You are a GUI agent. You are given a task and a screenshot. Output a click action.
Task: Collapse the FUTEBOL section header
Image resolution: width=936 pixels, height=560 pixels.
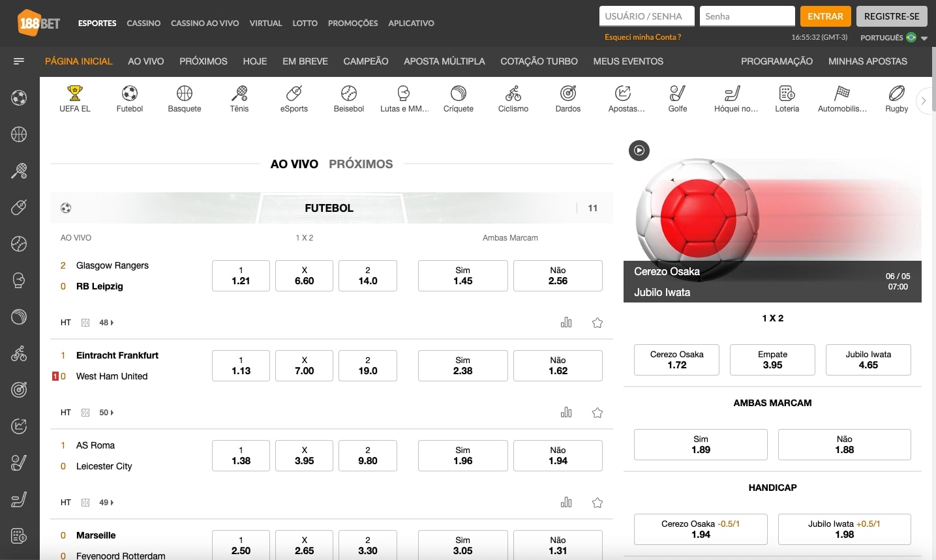(x=331, y=208)
